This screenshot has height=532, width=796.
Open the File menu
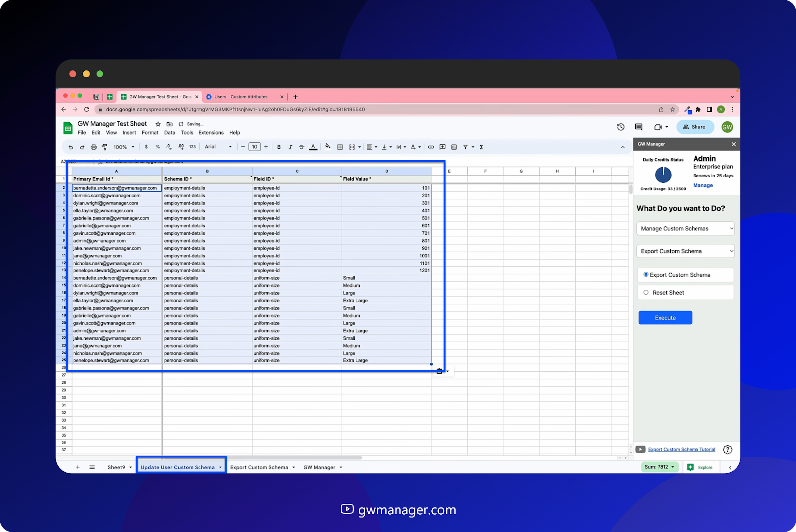click(82, 133)
